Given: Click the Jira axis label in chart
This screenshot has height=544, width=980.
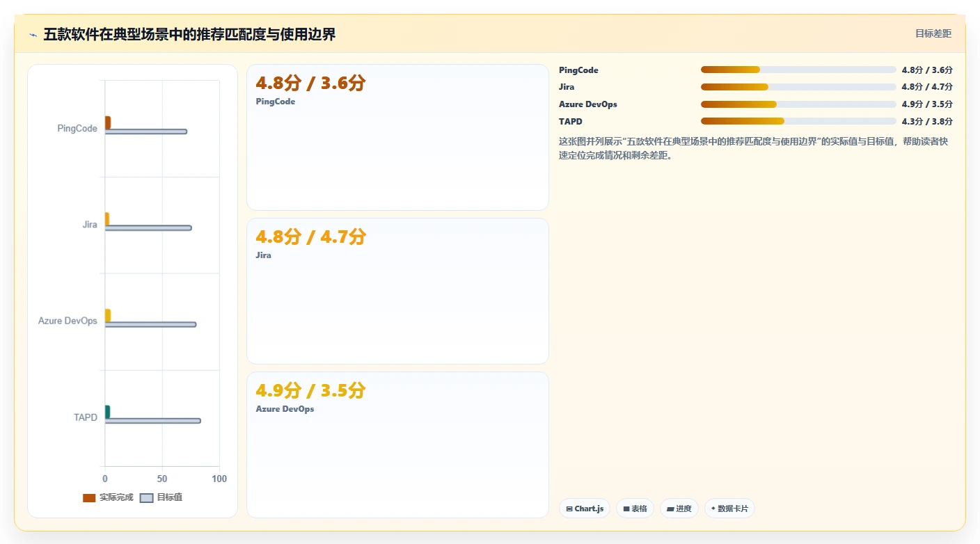Looking at the screenshot, I should click(x=90, y=225).
